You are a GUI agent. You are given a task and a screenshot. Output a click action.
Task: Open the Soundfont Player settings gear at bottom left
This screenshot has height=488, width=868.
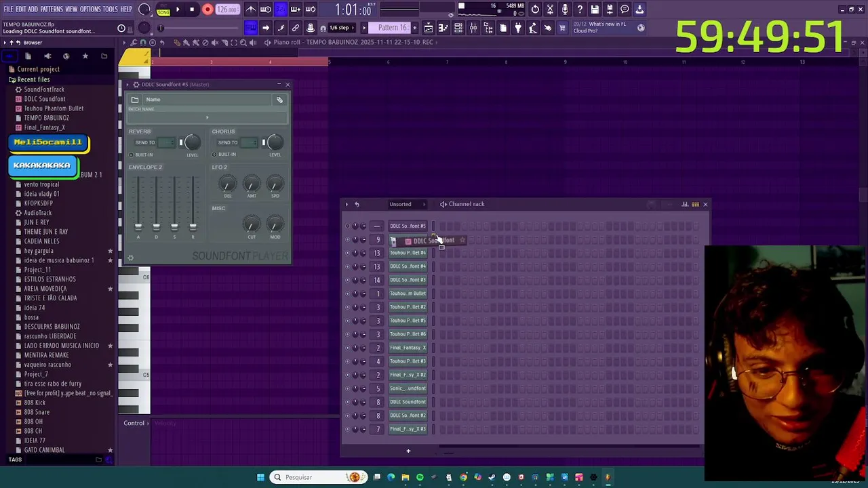(x=131, y=258)
